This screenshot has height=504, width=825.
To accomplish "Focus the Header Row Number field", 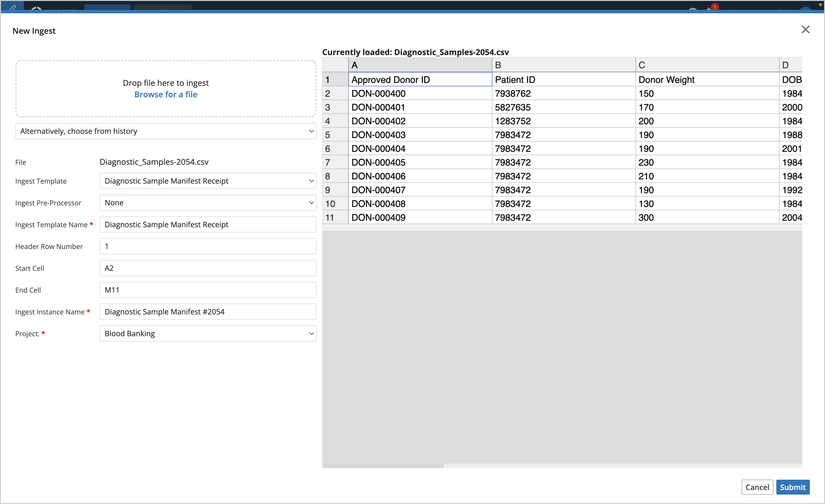I will point(208,246).
